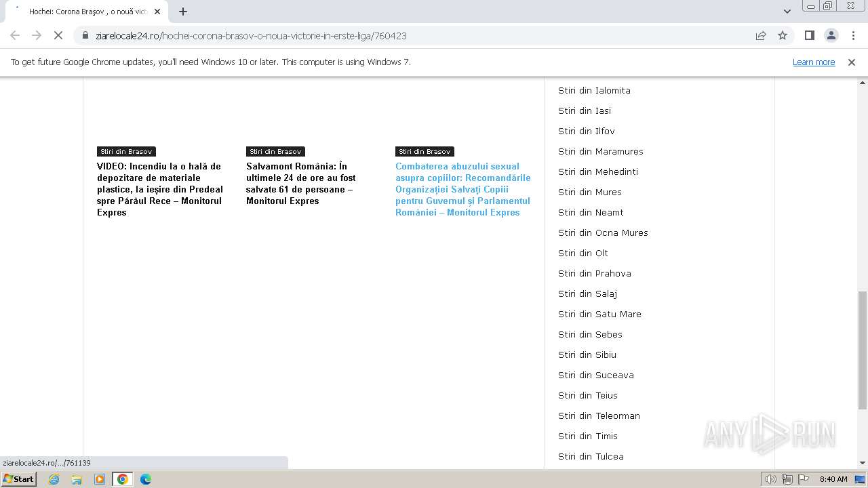
Task: Click the address bar URL
Action: [251, 35]
